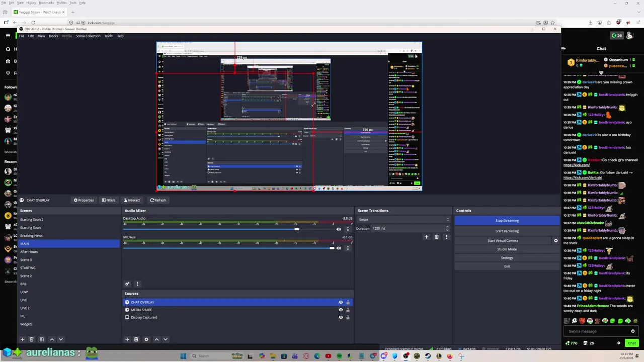Select the BRB scene
This screenshot has height=362, width=644.
click(x=23, y=284)
